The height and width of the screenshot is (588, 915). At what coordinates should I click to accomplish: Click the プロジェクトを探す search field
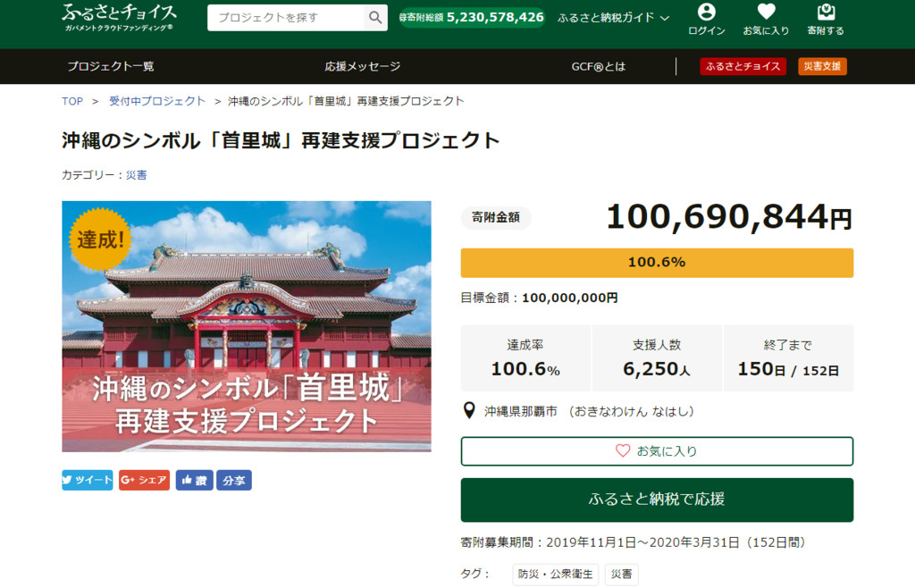pos(286,18)
